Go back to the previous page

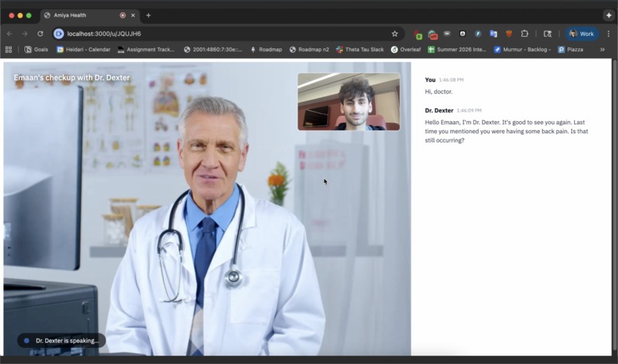pyautogui.click(x=9, y=34)
